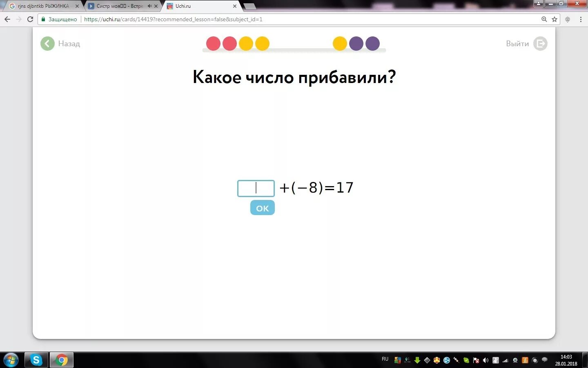Click the blue round-dots tray icon

coord(447,360)
